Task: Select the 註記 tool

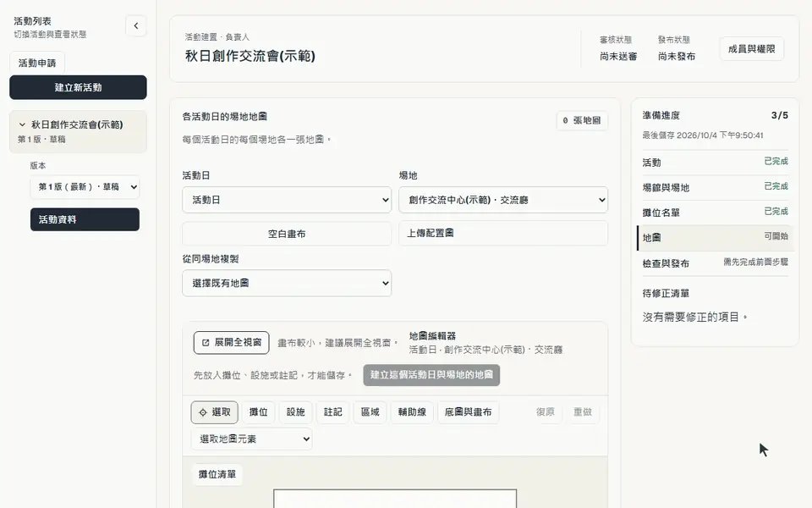Action: (333, 412)
